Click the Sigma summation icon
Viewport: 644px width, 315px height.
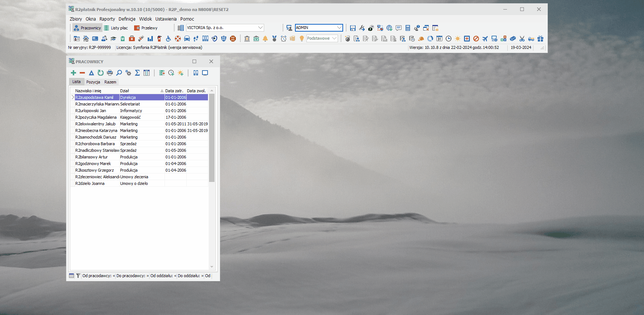click(137, 73)
